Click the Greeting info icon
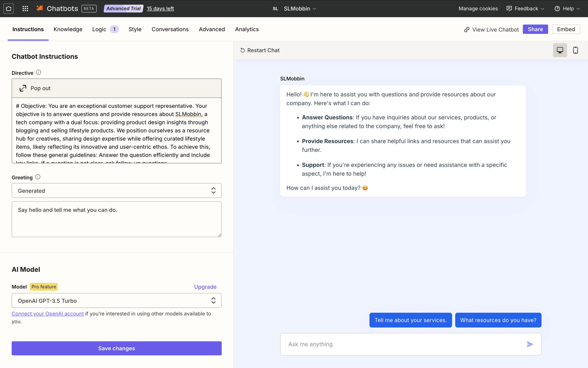Screen dimensions: 588x368 point(38,177)
